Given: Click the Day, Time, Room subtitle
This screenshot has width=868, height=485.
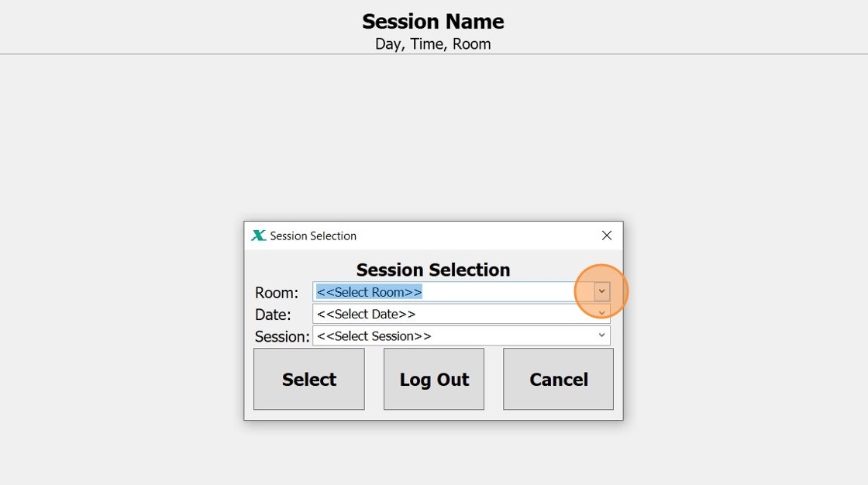Looking at the screenshot, I should tap(433, 44).
